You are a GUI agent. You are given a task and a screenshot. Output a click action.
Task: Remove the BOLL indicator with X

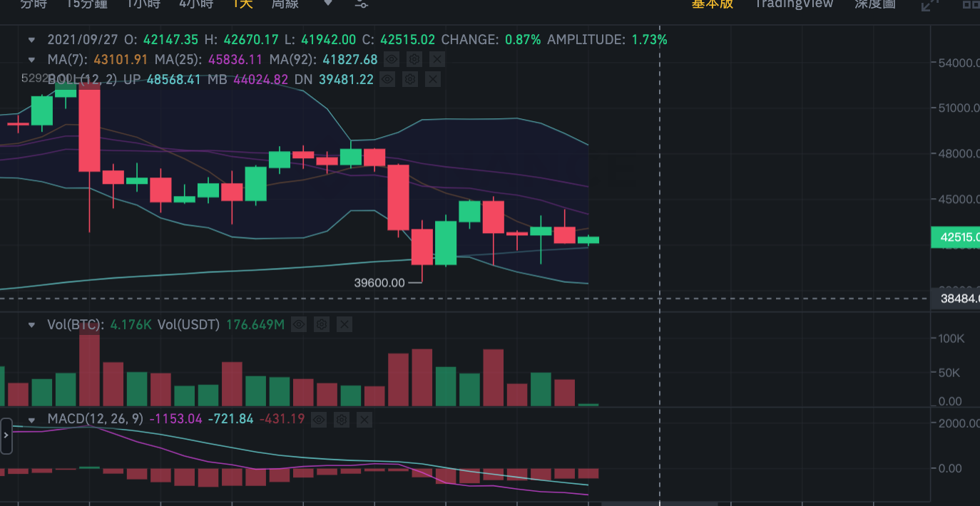coord(433,79)
